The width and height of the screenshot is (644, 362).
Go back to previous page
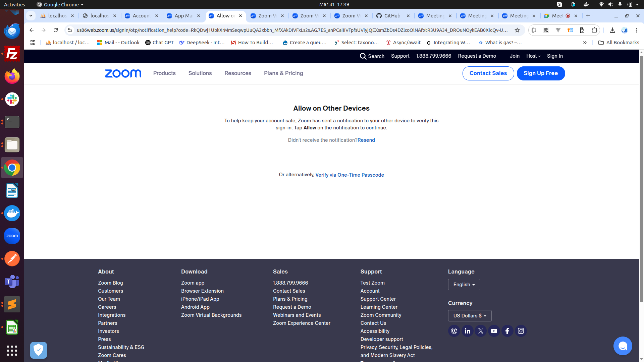[32, 30]
